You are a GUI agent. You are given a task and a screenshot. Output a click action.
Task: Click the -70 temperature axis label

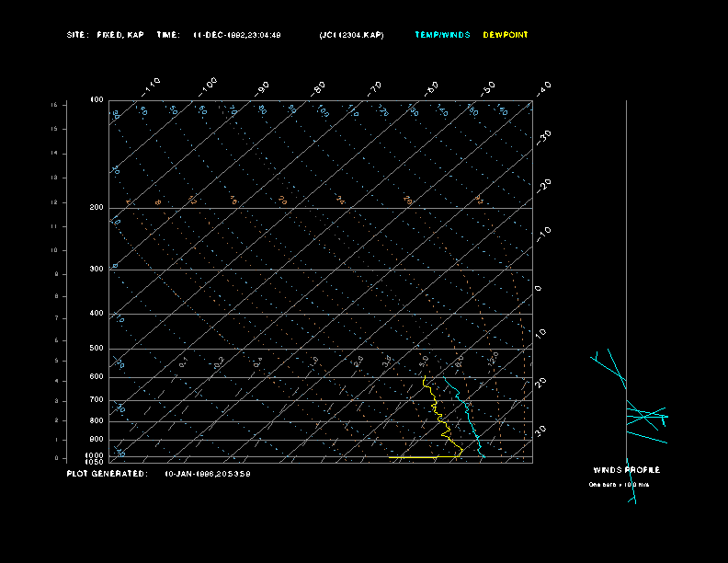point(374,88)
